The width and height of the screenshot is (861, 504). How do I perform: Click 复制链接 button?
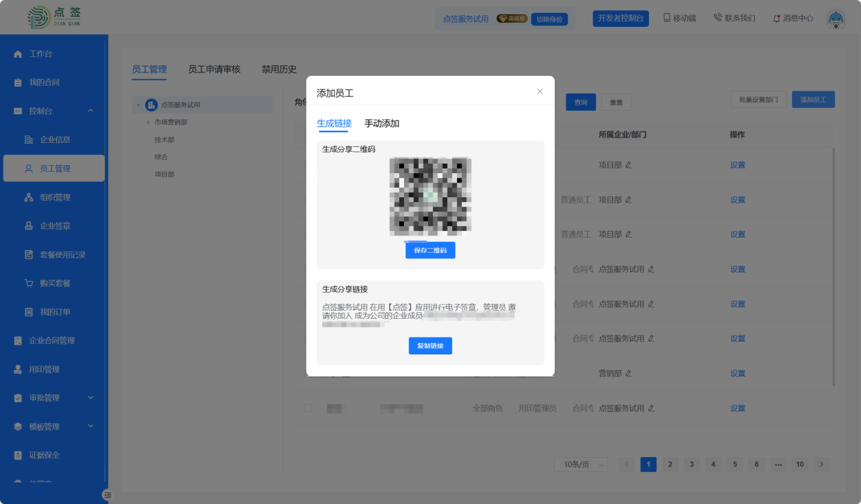point(430,346)
